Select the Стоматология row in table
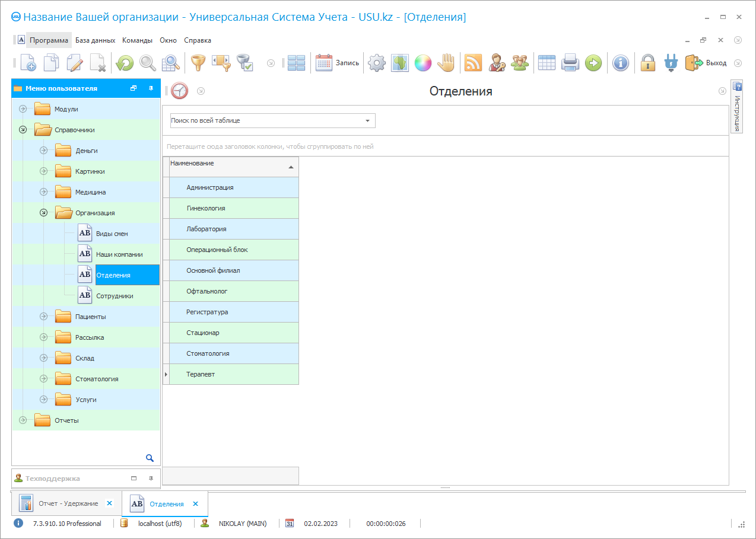Image resolution: width=756 pixels, height=539 pixels. (x=208, y=353)
